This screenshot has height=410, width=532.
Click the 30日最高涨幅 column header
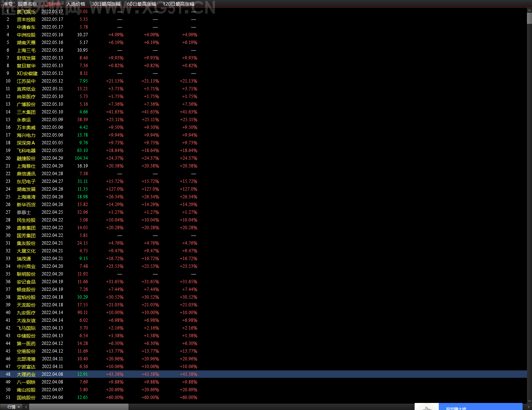point(106,4)
